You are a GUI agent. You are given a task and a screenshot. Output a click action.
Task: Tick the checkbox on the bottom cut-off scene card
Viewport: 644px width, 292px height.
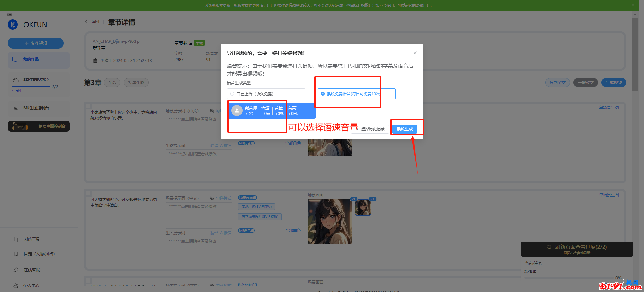pyautogui.click(x=89, y=281)
